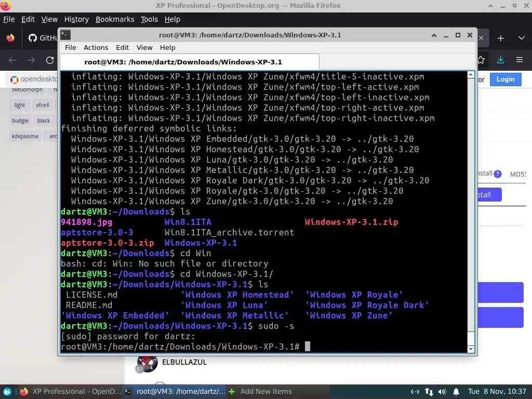The image size is (532, 399).
Task: Click 'aptstore-3.0-3.zip' in terminal output
Action: 107,243
